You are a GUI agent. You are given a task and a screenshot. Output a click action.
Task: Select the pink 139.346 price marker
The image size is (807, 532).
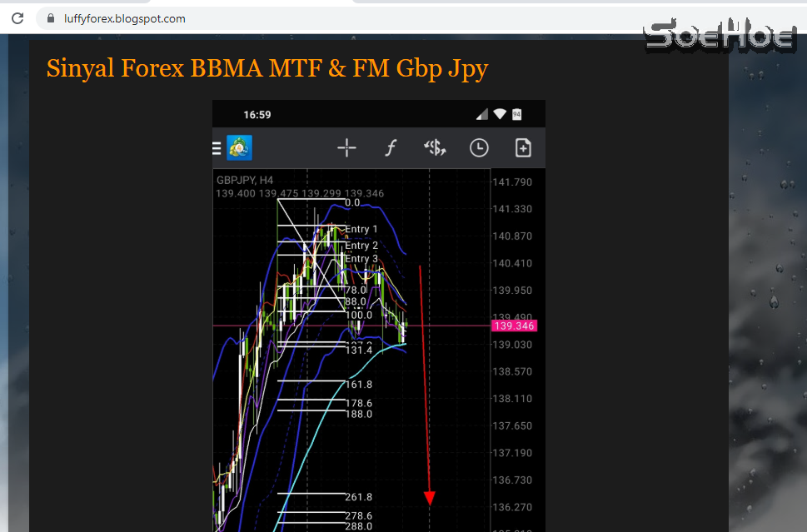click(x=514, y=326)
